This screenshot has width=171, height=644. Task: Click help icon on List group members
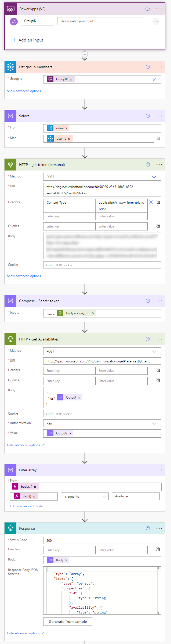point(148,67)
